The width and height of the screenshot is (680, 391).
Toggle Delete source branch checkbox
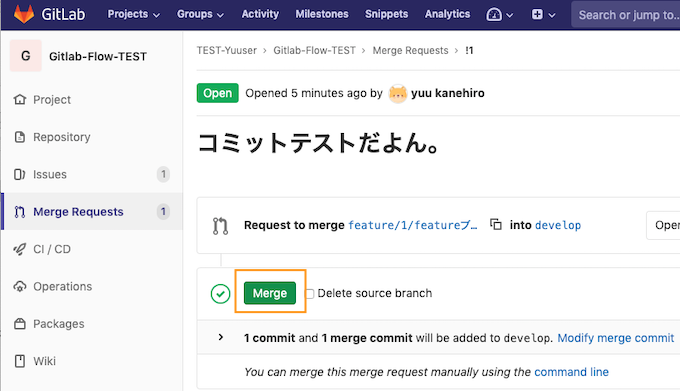pyautogui.click(x=310, y=293)
